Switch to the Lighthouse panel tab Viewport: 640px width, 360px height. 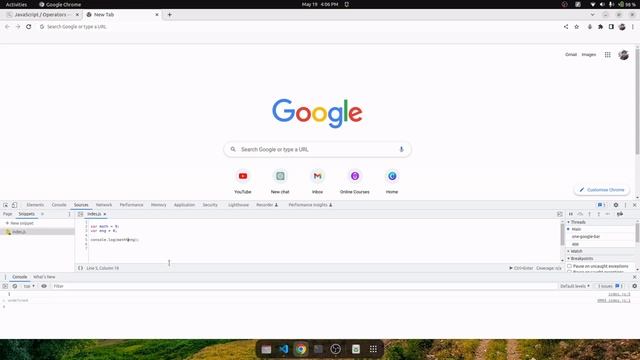[x=238, y=205]
